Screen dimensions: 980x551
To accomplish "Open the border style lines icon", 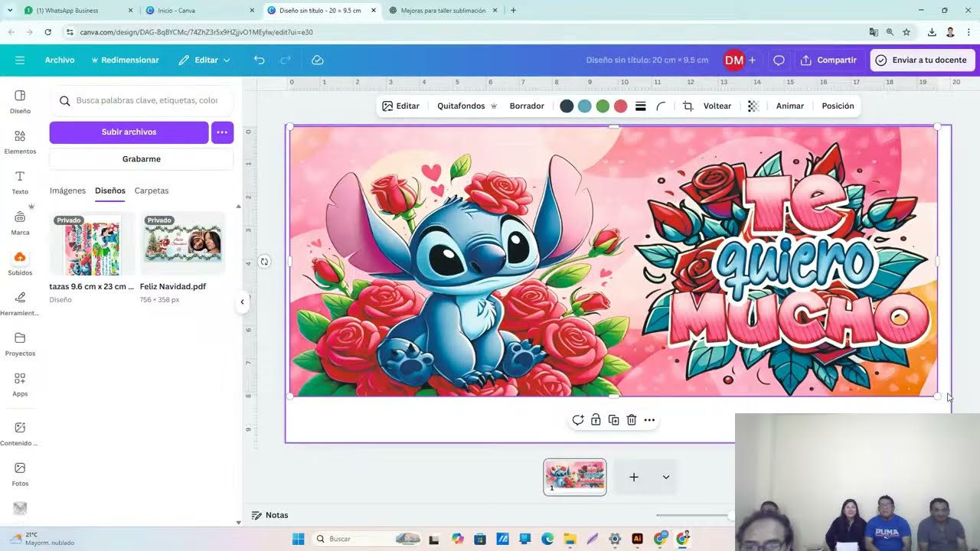I will tap(641, 106).
